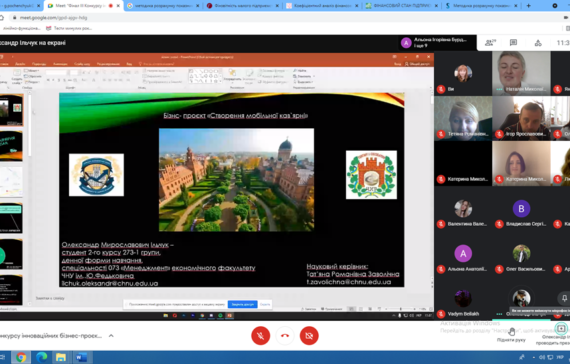
Task: Pin the Олександр Ільчук tile
Action: (x=564, y=298)
